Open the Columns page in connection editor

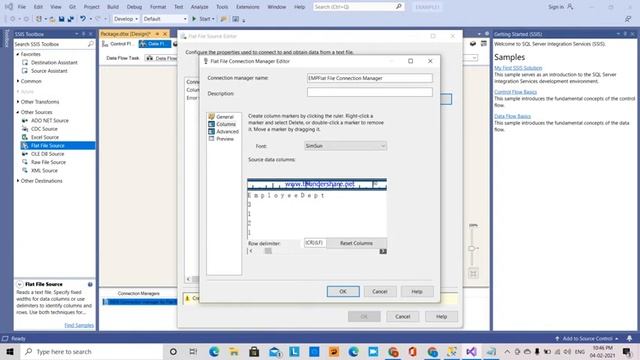point(226,124)
